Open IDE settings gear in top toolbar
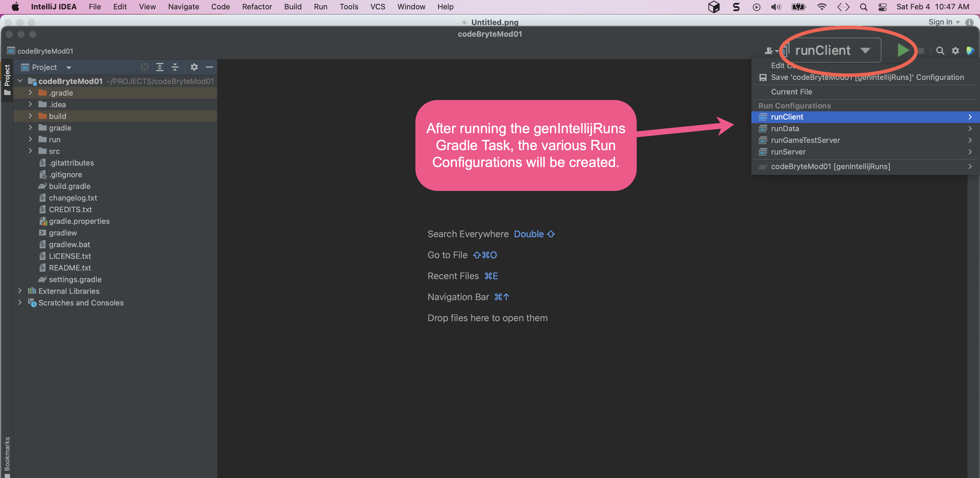This screenshot has width=980, height=478. (955, 51)
